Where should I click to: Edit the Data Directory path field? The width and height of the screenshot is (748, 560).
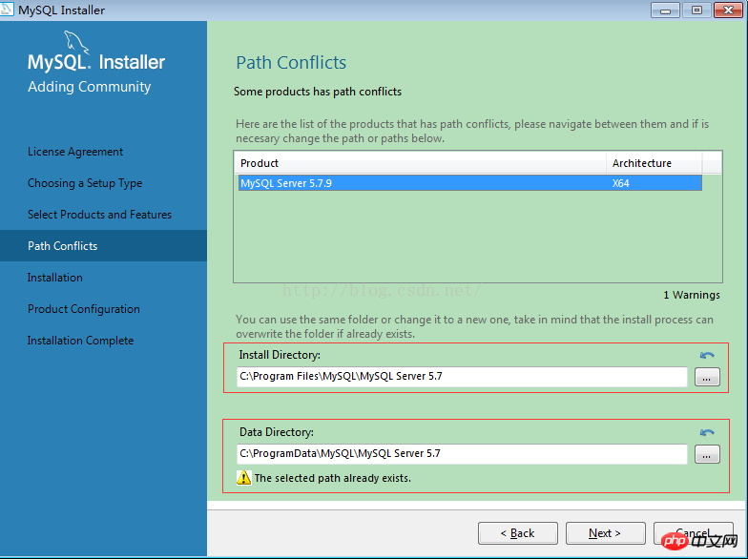pyautogui.click(x=462, y=454)
